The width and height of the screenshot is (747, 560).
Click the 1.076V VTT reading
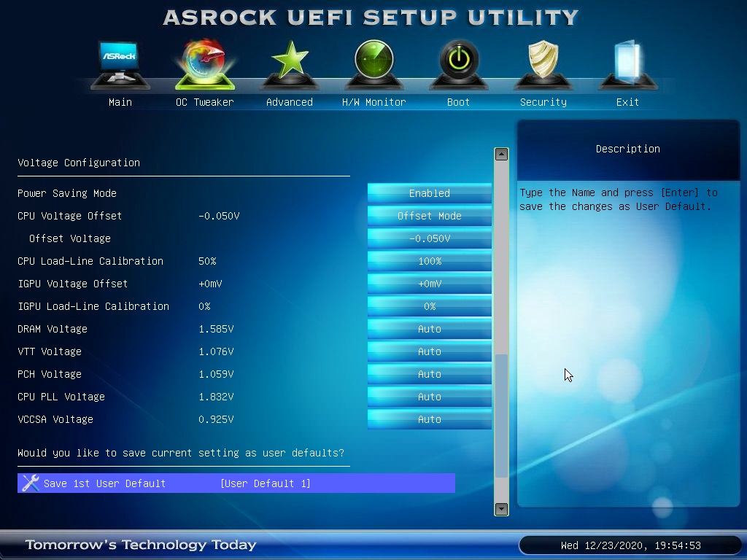tap(216, 351)
